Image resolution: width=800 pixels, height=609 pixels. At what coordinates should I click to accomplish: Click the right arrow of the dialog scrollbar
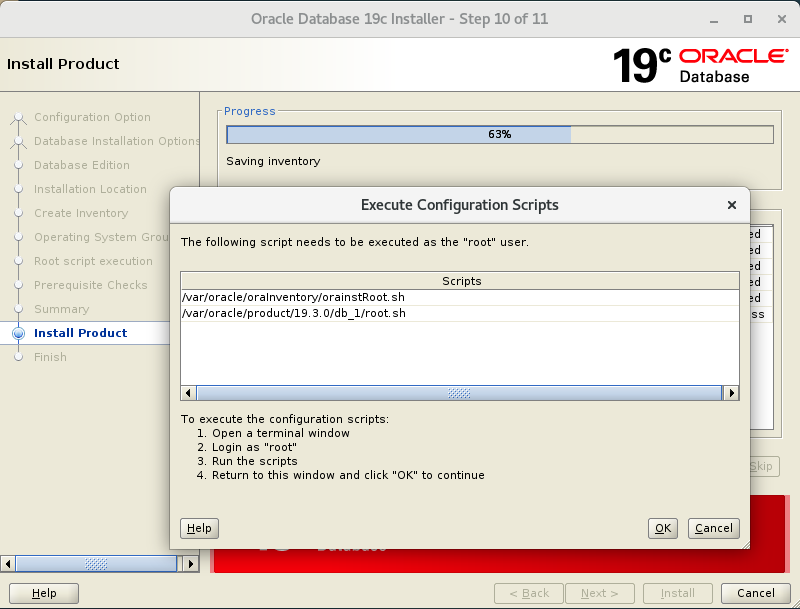(733, 393)
